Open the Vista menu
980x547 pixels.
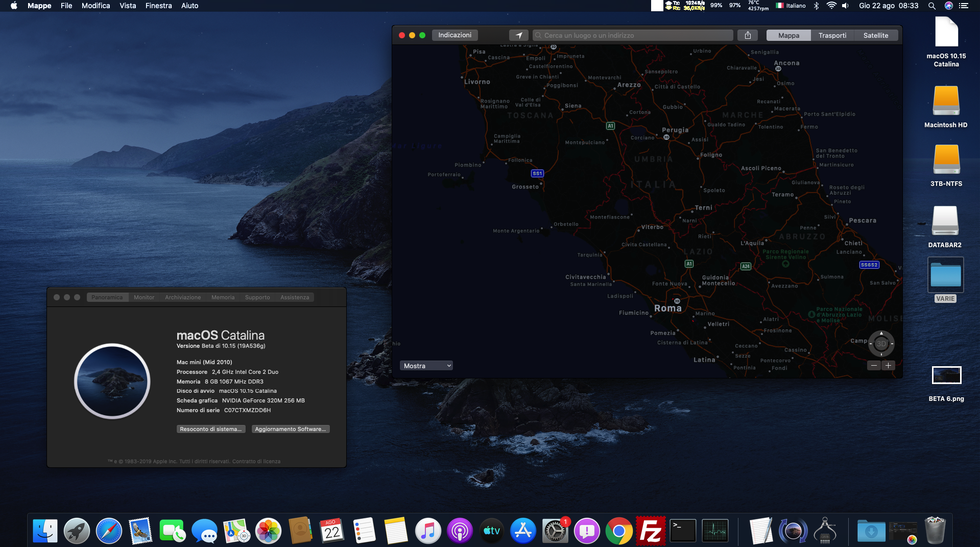(x=128, y=6)
